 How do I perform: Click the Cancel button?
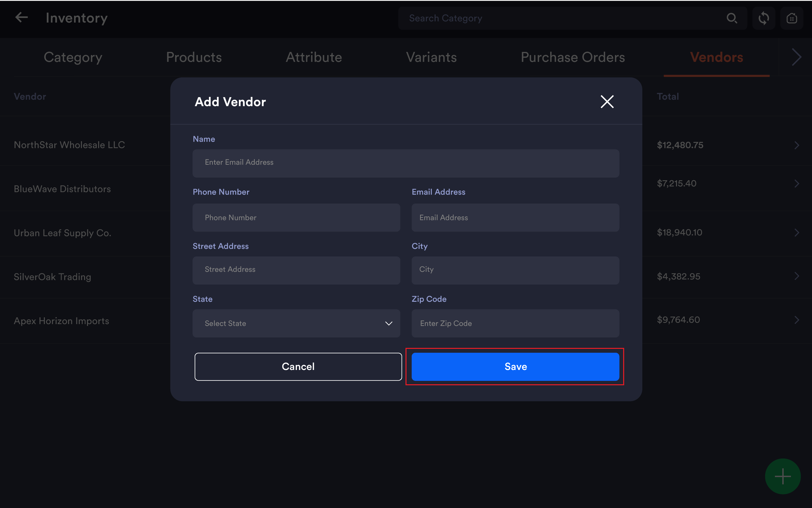tap(298, 367)
